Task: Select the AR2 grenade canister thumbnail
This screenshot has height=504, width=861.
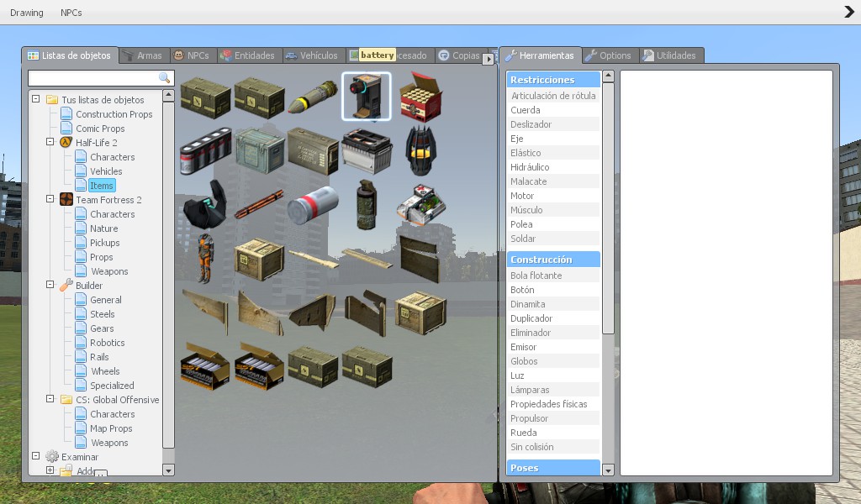Action: coord(313,204)
